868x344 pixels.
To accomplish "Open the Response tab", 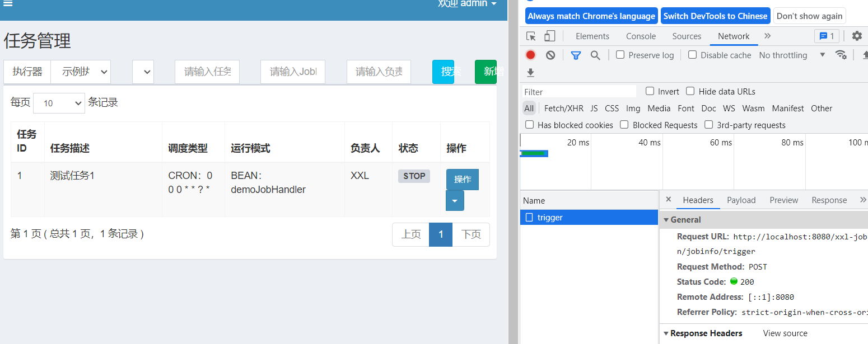I will [829, 200].
